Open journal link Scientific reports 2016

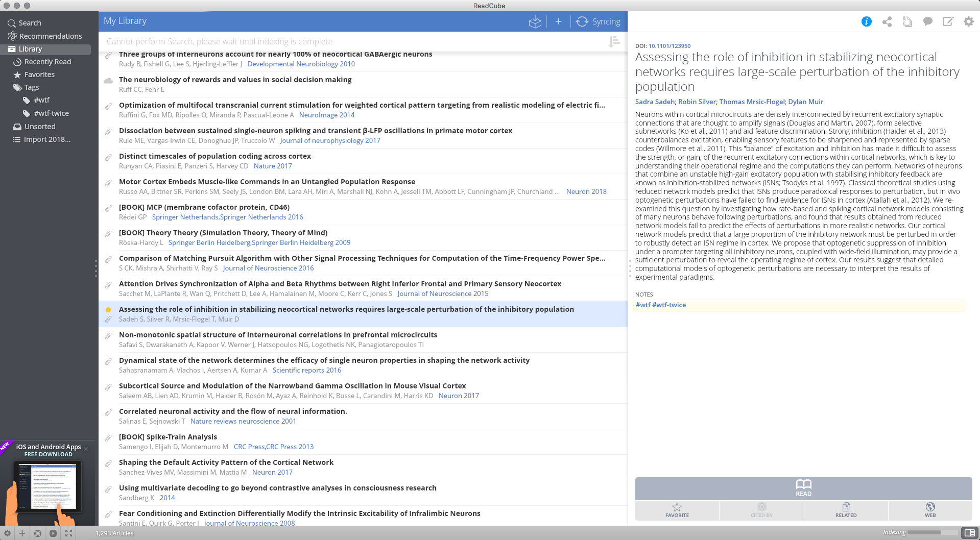point(306,370)
